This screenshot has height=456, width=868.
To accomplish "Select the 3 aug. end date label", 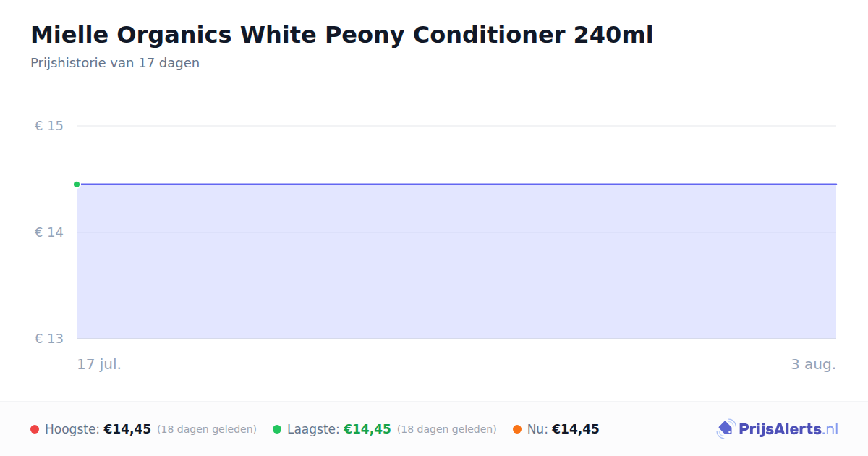I will (x=813, y=364).
